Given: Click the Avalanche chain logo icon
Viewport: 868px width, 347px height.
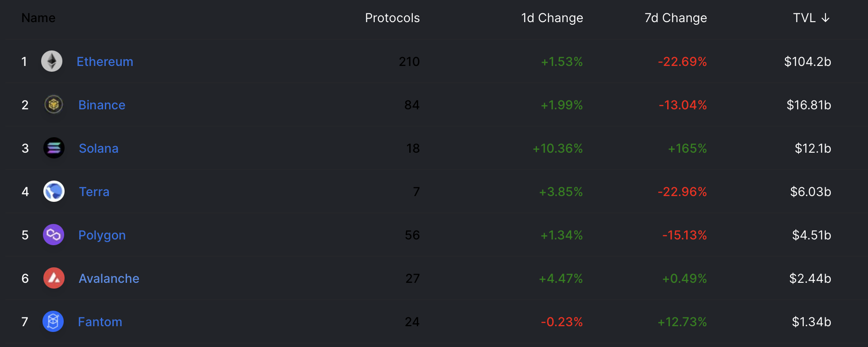Looking at the screenshot, I should tap(54, 278).
